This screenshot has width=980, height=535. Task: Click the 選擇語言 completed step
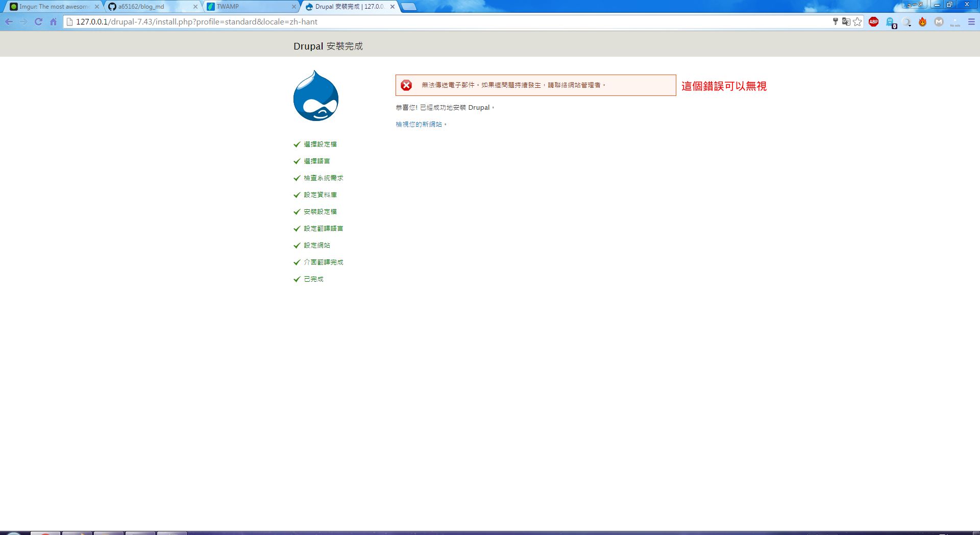(x=317, y=161)
